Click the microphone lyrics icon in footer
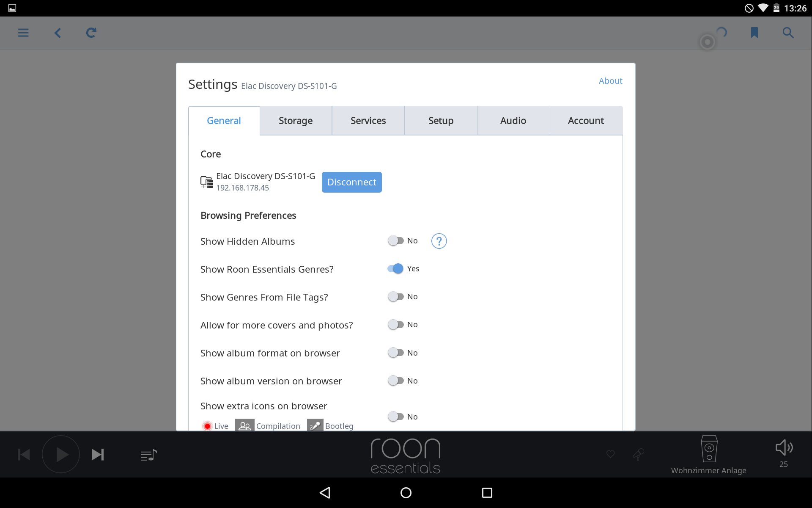The image size is (812, 508). (x=638, y=454)
